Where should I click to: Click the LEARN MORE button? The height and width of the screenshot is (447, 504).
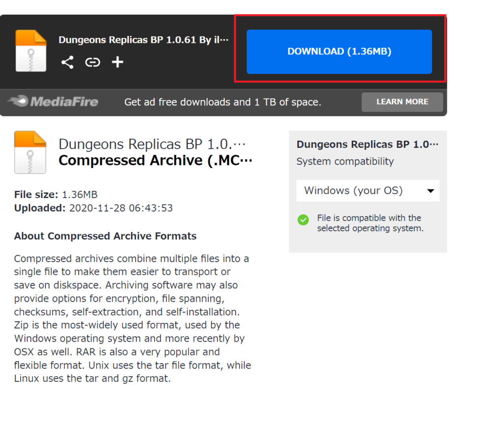[x=402, y=102]
